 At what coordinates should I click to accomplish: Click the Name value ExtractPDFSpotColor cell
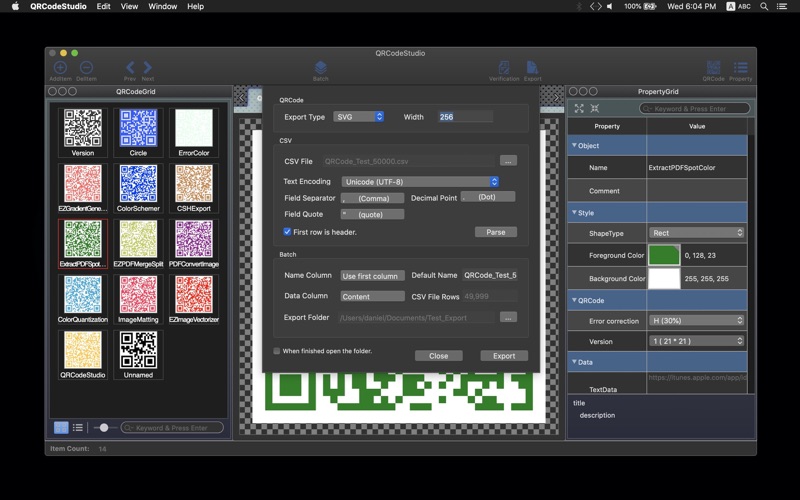tap(696, 167)
